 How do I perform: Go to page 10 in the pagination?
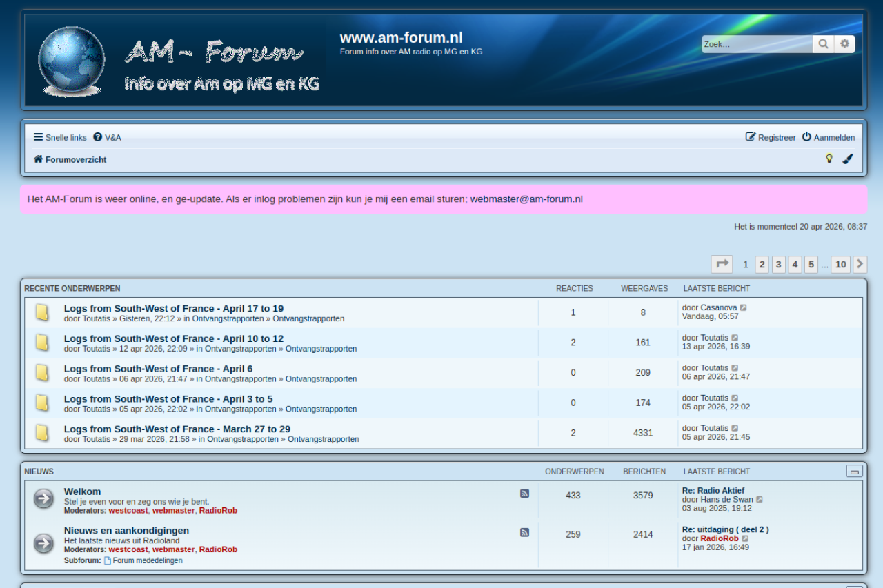coord(841,264)
